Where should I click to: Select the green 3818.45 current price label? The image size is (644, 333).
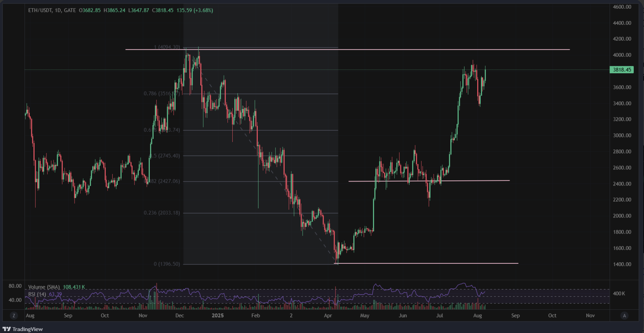(622, 70)
